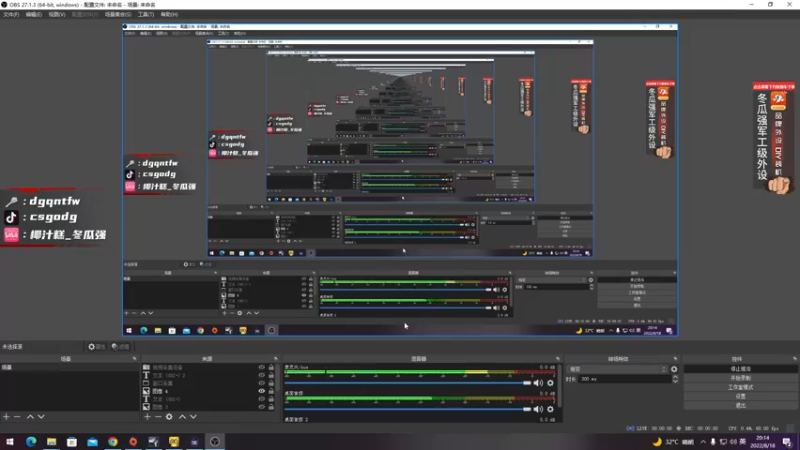
Task: Open Windows Start menu
Action: pyautogui.click(x=10, y=441)
